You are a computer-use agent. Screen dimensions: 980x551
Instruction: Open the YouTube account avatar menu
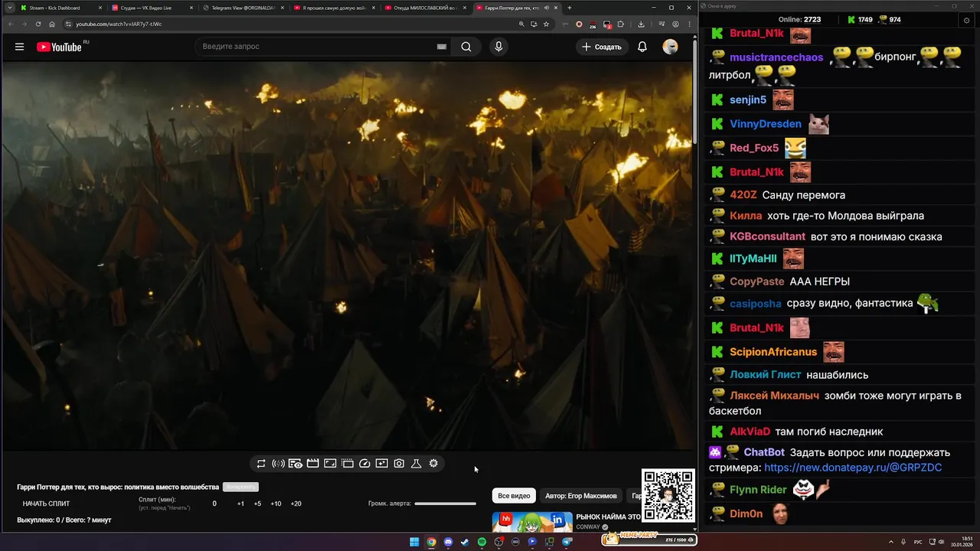click(x=670, y=47)
